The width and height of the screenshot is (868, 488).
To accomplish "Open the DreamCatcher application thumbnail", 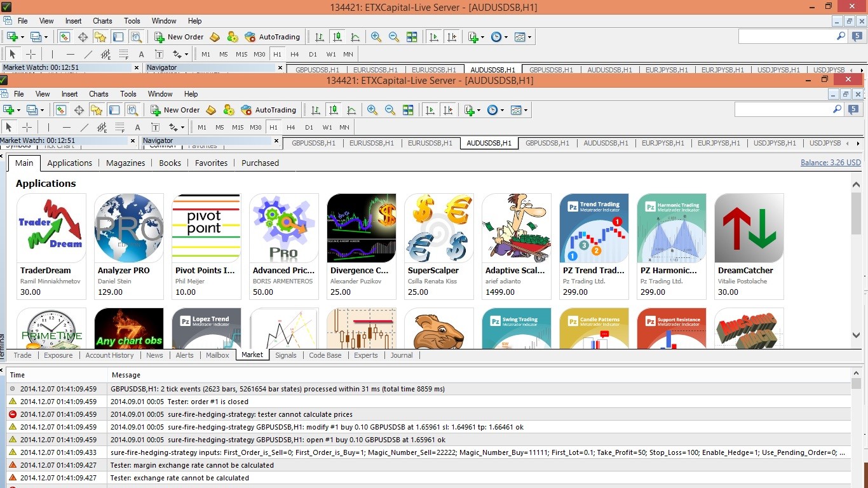I will pyautogui.click(x=749, y=229).
